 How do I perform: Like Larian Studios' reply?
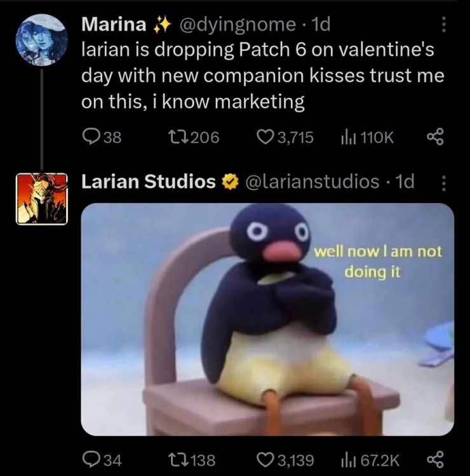coord(265,459)
